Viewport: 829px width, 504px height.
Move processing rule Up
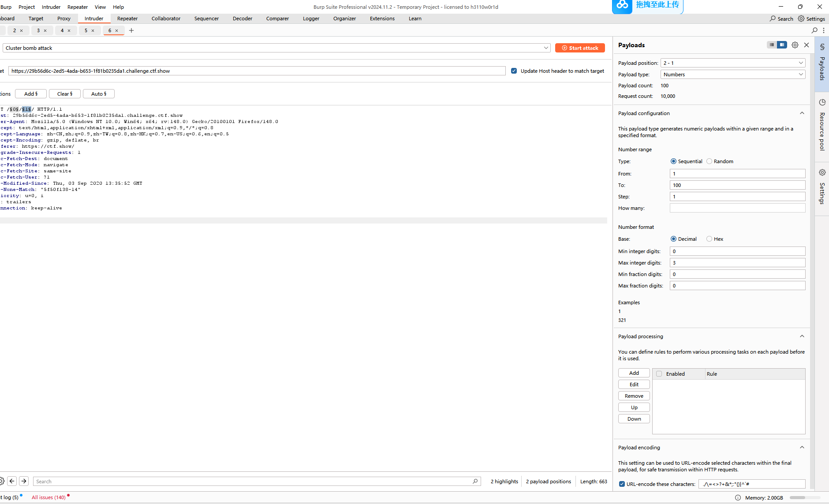[634, 407]
